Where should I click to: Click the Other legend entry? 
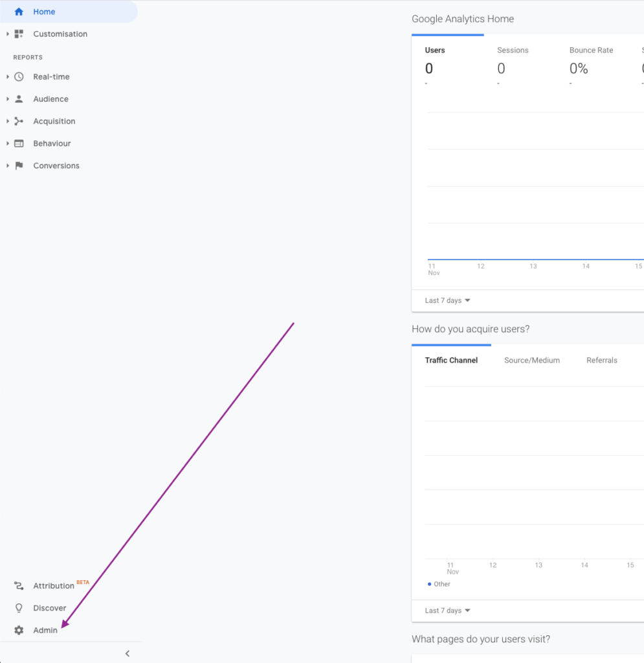coord(439,584)
